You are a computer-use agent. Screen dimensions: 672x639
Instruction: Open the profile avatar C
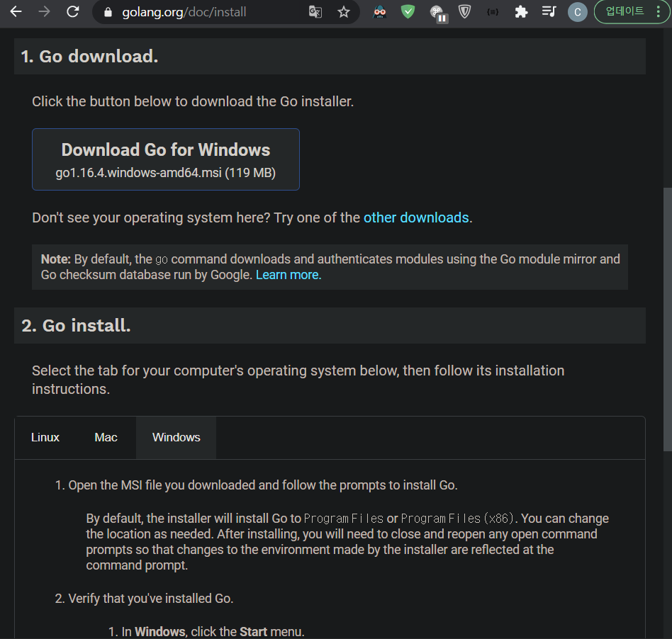(x=577, y=12)
